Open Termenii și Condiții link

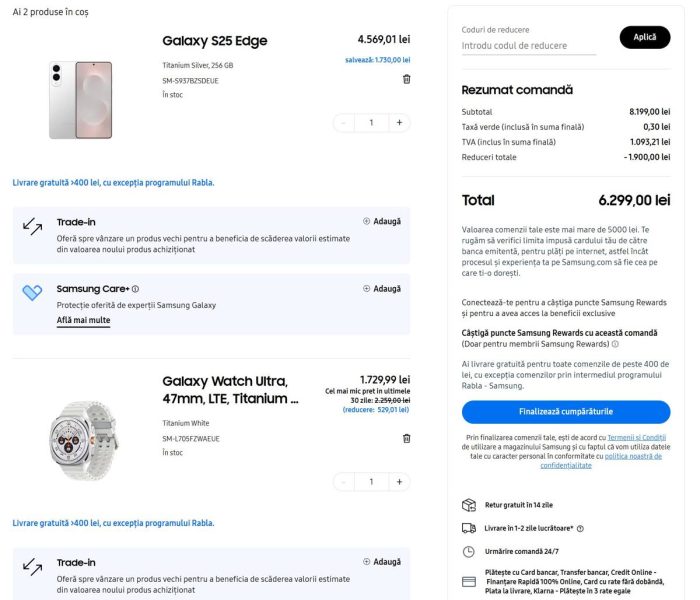pos(636,438)
